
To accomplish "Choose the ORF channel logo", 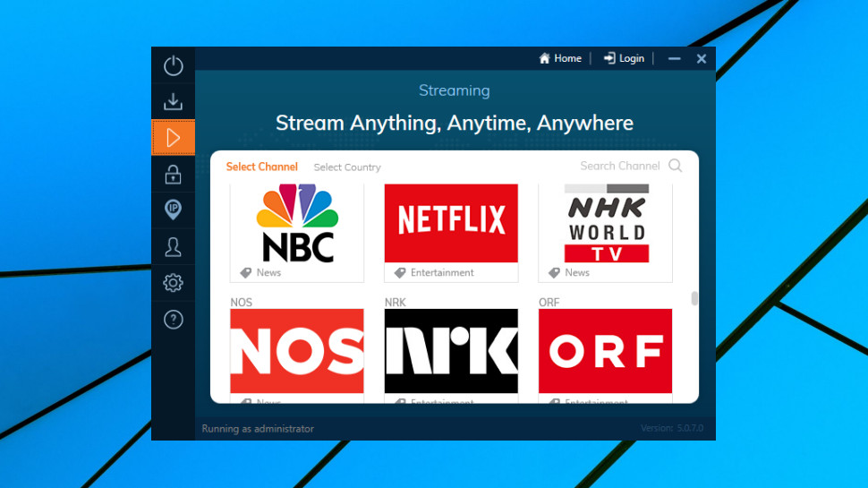I will tap(606, 351).
